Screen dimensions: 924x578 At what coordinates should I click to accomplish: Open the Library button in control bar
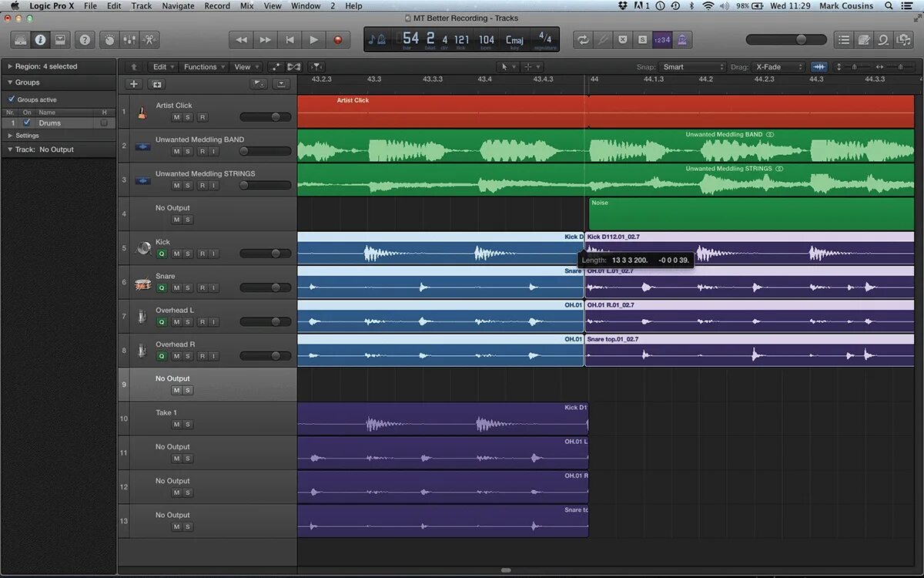click(x=20, y=39)
